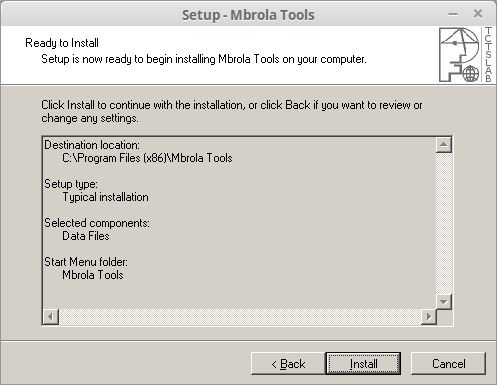Click the summary box scroll up arrow
497x385 pixels.
[444, 145]
